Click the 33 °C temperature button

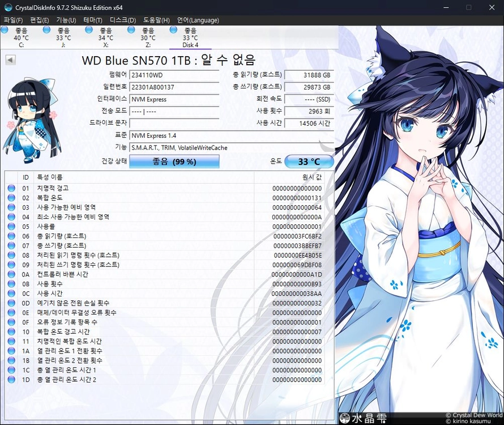(x=309, y=161)
